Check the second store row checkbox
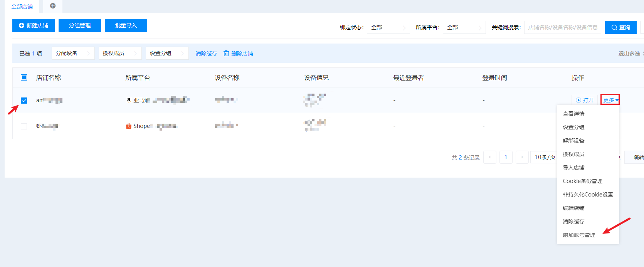 coord(24,126)
